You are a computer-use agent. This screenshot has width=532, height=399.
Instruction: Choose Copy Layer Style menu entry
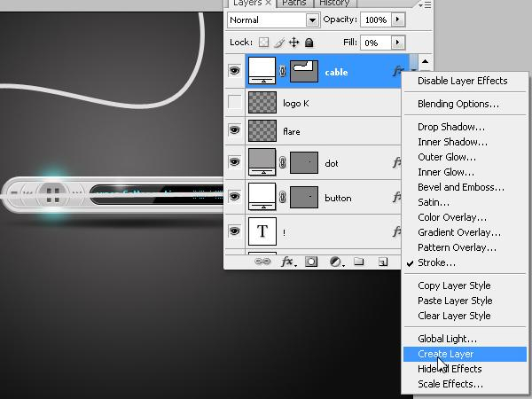[454, 286]
